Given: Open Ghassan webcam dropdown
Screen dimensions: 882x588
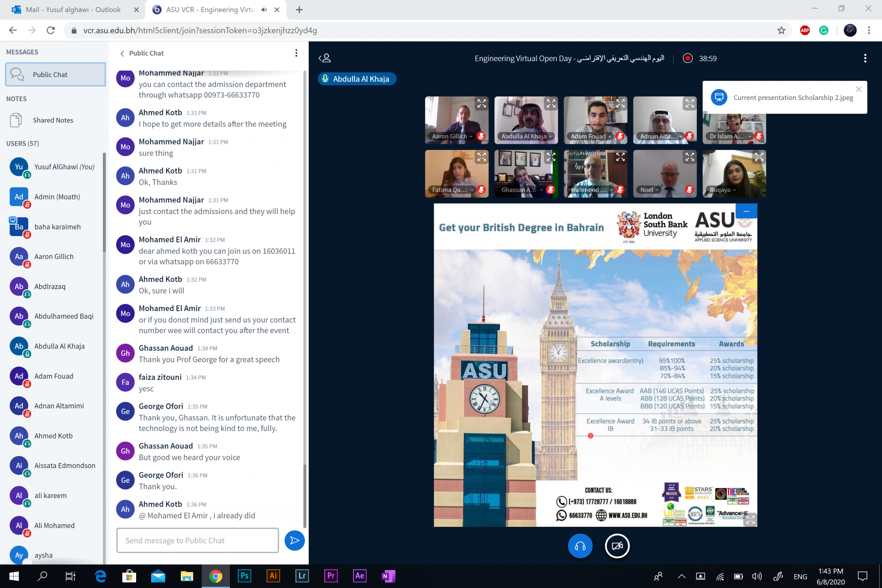Looking at the screenshot, I should (522, 190).
